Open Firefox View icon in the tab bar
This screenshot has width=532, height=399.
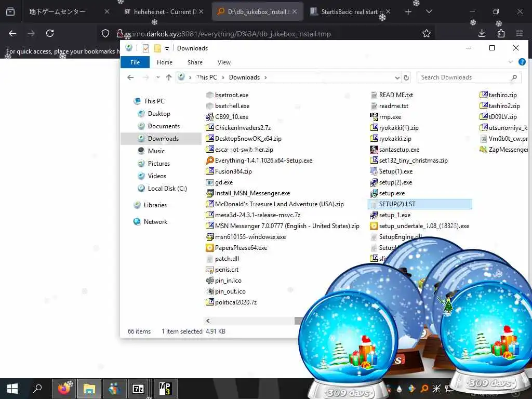[x=10, y=12]
